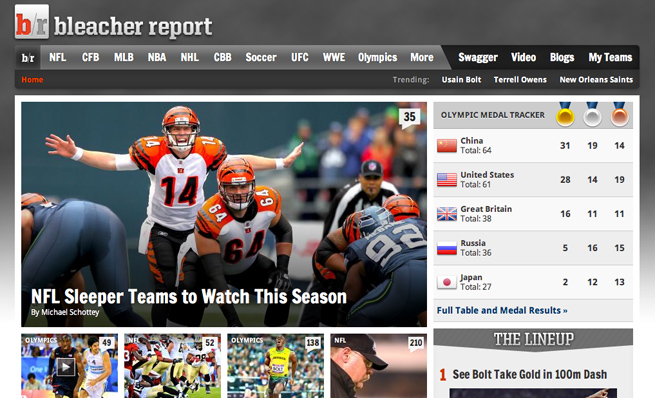The height and width of the screenshot is (398, 655).
Task: Play the Olympics basketball video
Action: (66, 367)
